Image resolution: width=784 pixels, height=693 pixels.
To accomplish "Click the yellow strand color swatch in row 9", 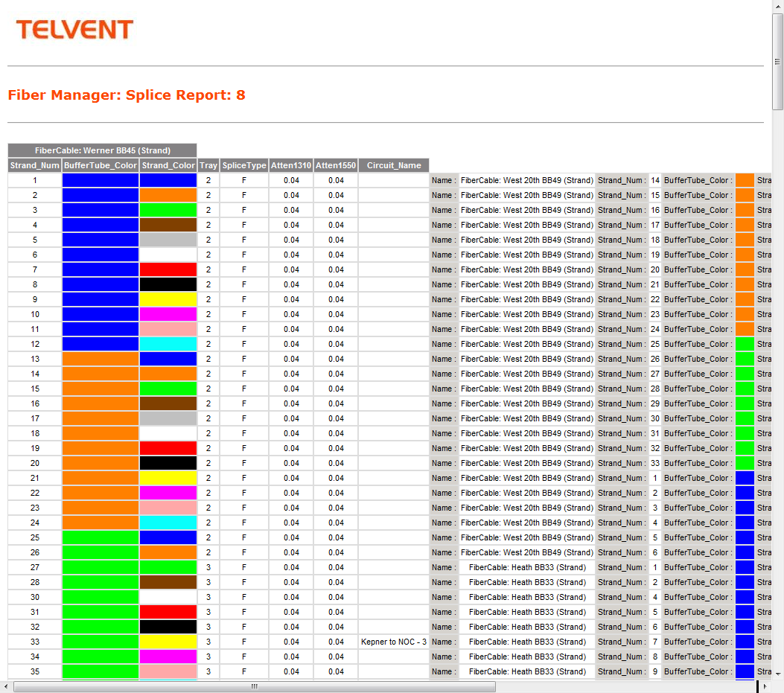I will pyautogui.click(x=168, y=299).
